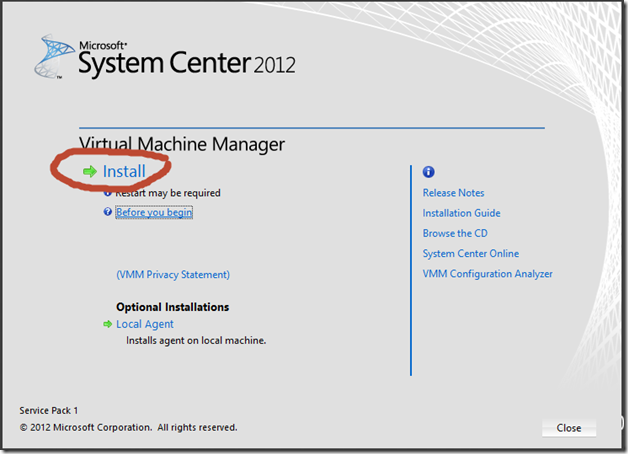Install the Local Agent option
This screenshot has height=454, width=628.
(x=145, y=324)
